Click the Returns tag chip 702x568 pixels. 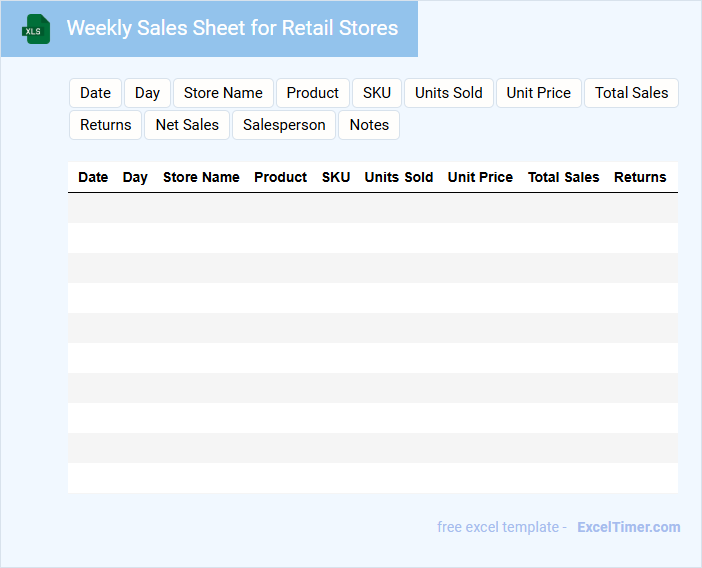[x=105, y=125]
